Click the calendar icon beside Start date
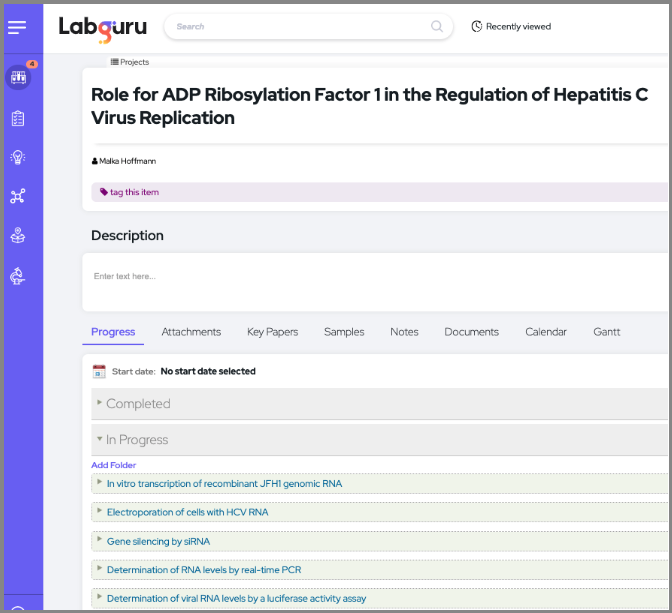 click(x=99, y=371)
